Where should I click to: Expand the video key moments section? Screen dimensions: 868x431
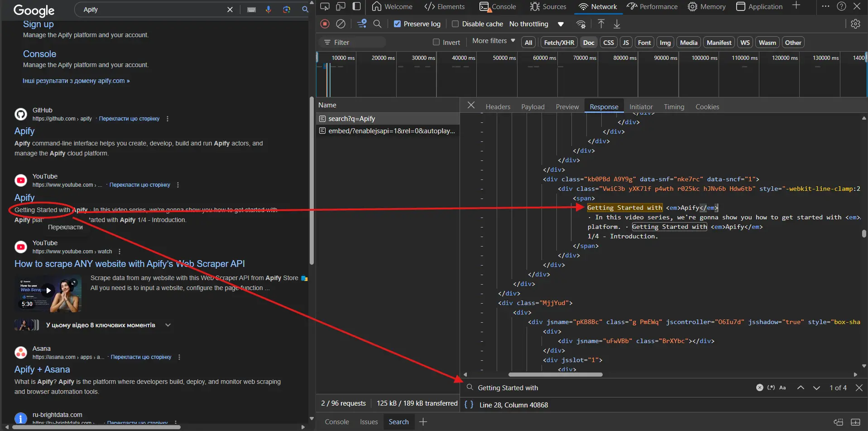tap(168, 325)
